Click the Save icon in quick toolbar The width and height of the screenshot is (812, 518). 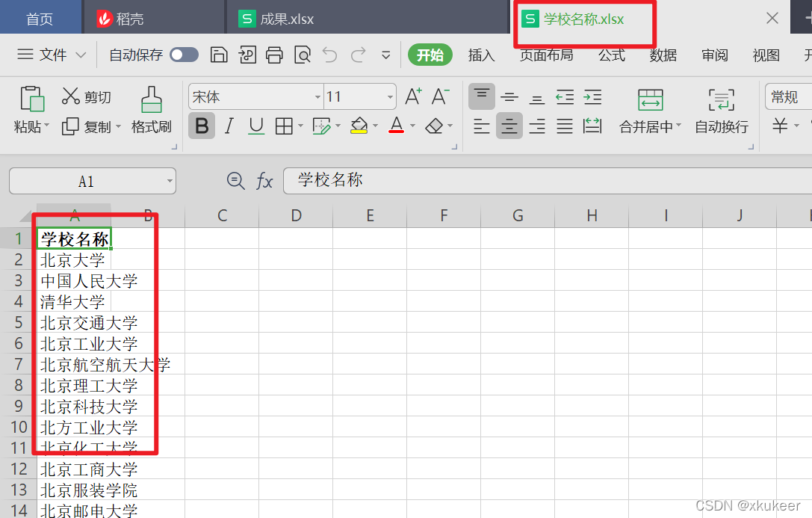coord(219,55)
